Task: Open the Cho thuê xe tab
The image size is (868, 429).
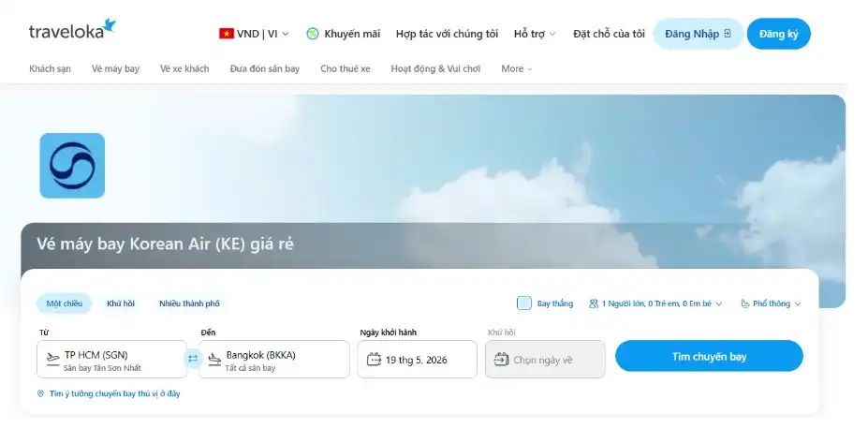Action: [346, 68]
